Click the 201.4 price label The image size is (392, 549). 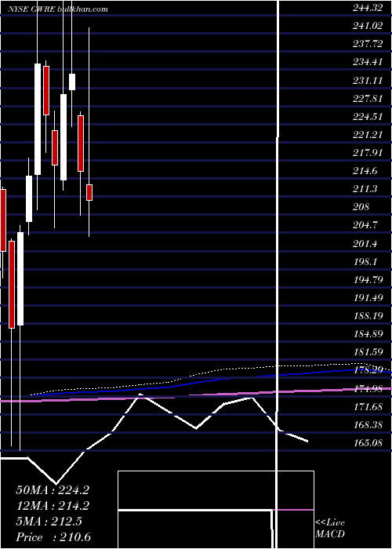[x=365, y=243]
